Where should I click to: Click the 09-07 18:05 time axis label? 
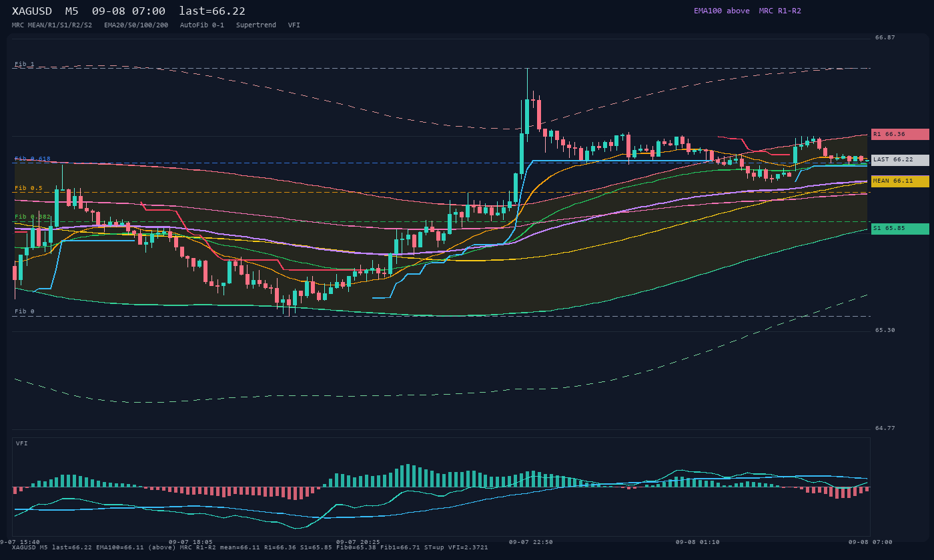click(191, 542)
